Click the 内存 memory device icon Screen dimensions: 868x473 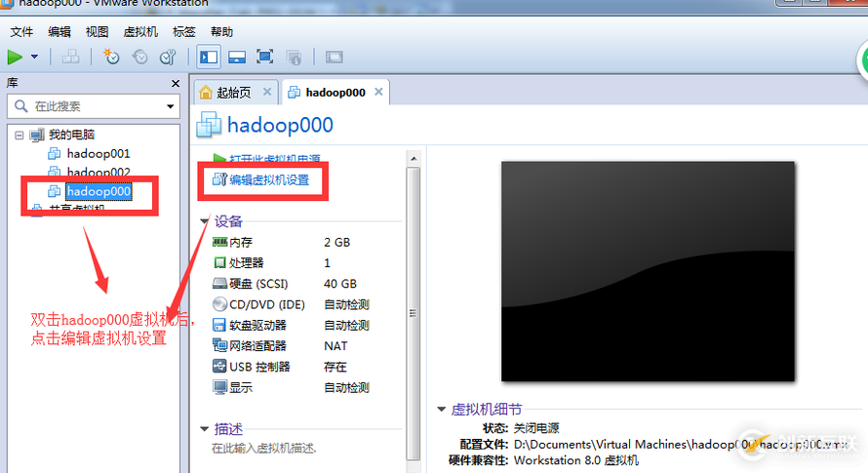click(x=219, y=242)
